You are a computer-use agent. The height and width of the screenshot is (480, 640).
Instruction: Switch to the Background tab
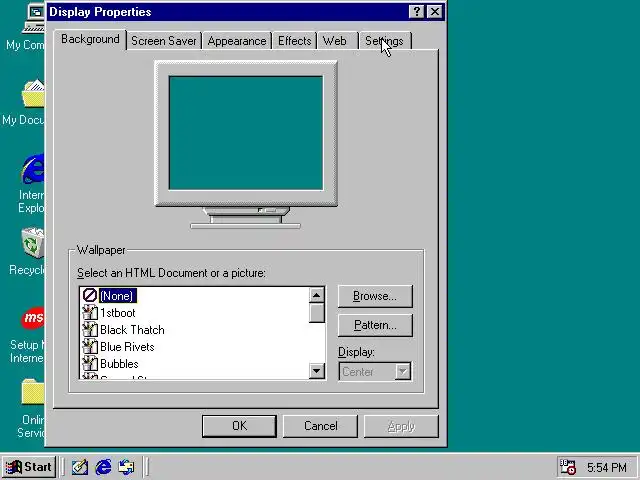[90, 39]
